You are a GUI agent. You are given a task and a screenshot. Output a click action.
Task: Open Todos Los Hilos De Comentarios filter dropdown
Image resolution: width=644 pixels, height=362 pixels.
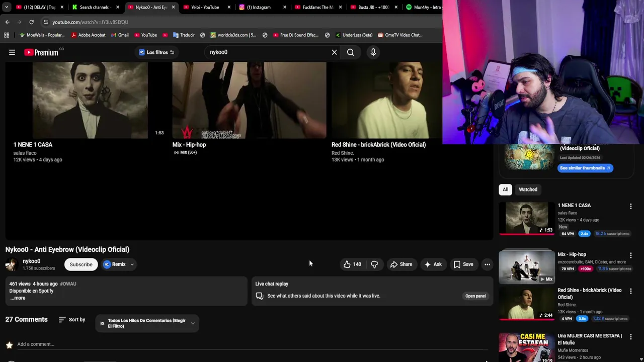147,323
